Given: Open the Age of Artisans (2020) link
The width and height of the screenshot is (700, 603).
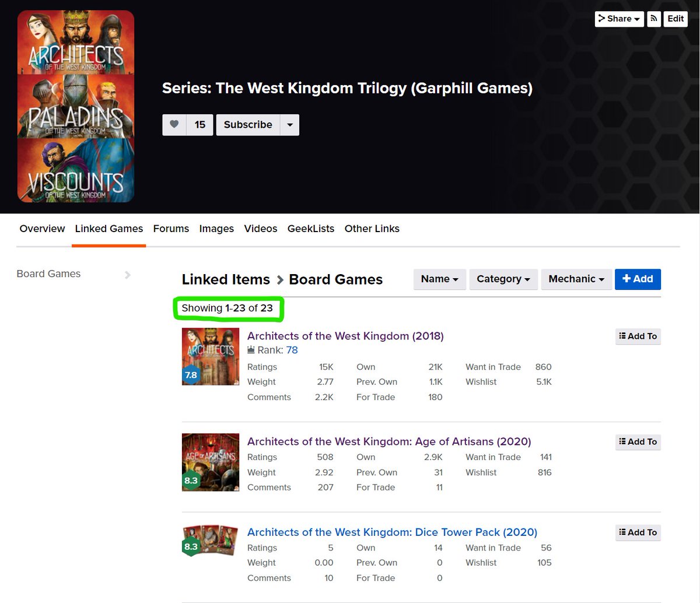Looking at the screenshot, I should (x=389, y=441).
